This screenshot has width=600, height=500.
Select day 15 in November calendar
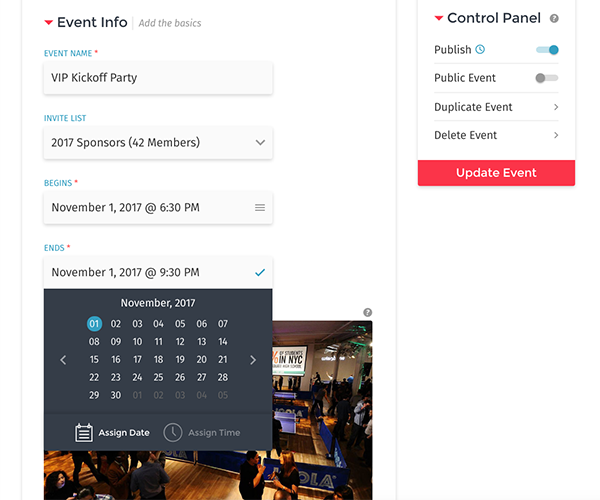pyautogui.click(x=94, y=360)
